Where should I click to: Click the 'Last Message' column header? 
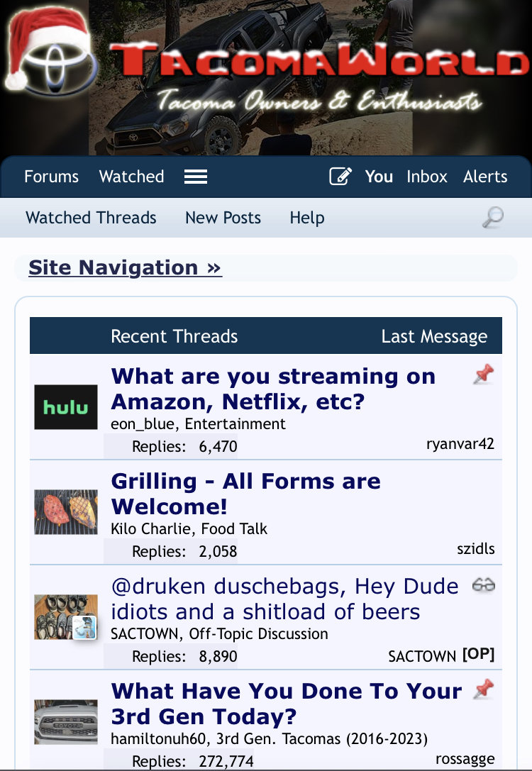click(x=435, y=336)
